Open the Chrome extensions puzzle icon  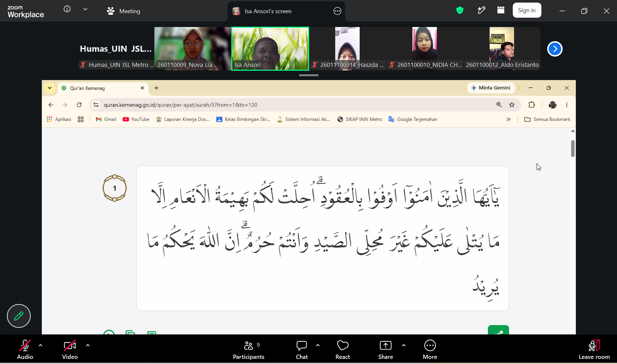coord(531,105)
